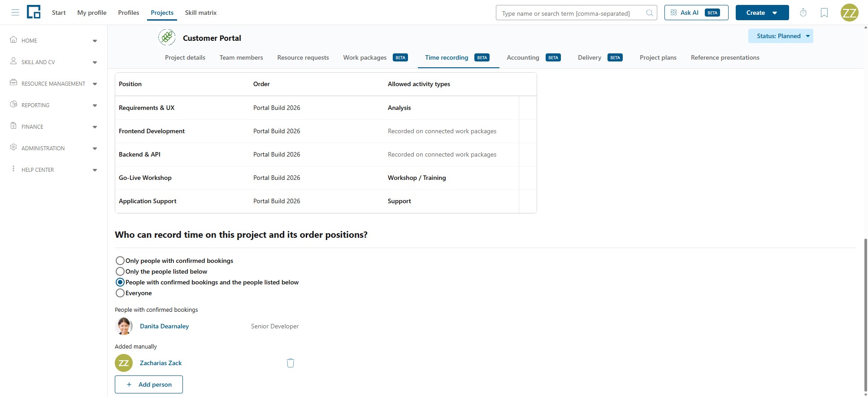
Task: Click the Help Center dots icon
Action: coord(13,169)
